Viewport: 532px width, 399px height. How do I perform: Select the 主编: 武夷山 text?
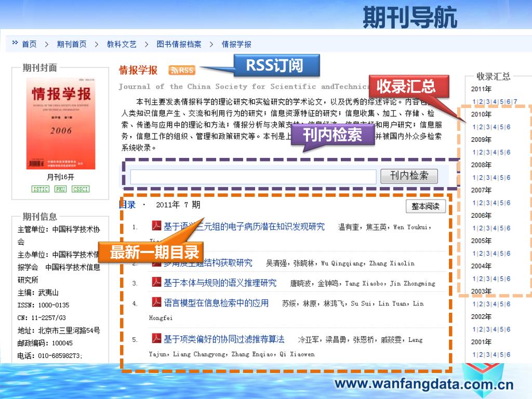[x=38, y=292]
